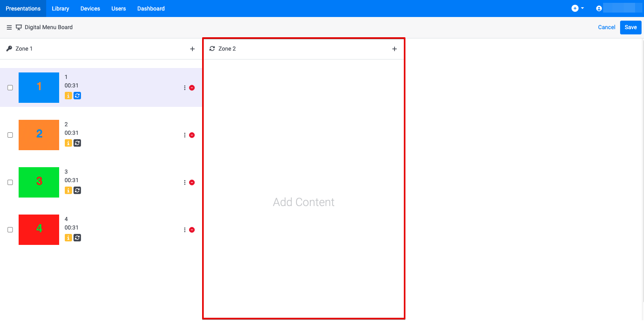Remove item 4 with the red minus

pos(192,230)
